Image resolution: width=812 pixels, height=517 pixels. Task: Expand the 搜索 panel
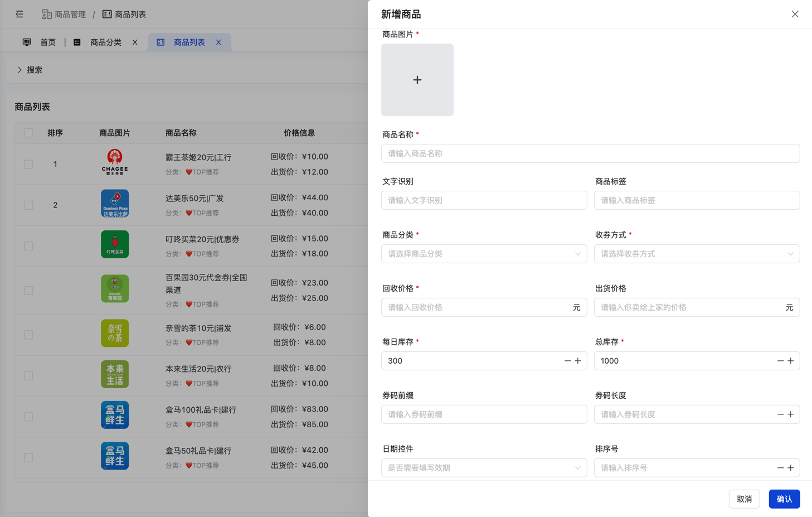tap(30, 70)
